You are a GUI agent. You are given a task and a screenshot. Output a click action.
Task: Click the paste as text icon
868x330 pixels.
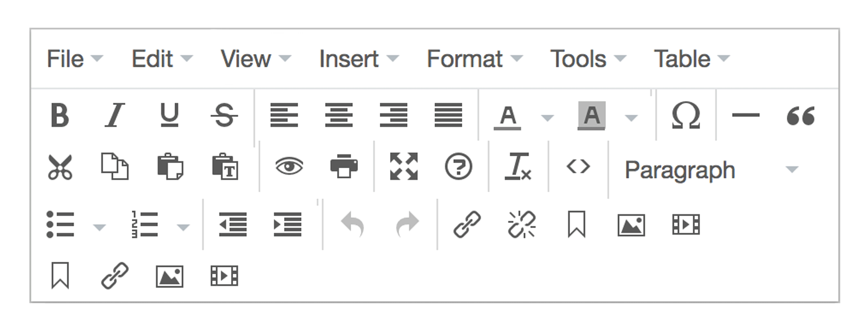[x=225, y=167]
